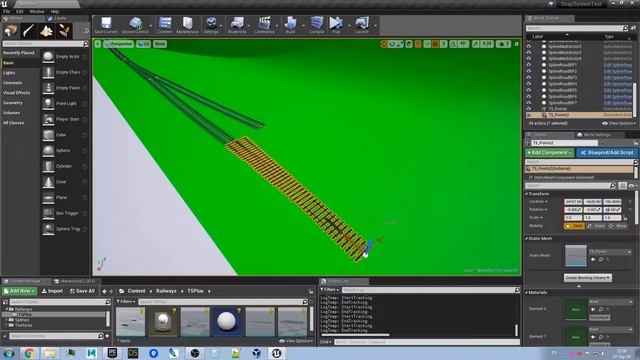Click the Cone shape icon in Modes
Screen dimensions: 640x360
(48, 182)
